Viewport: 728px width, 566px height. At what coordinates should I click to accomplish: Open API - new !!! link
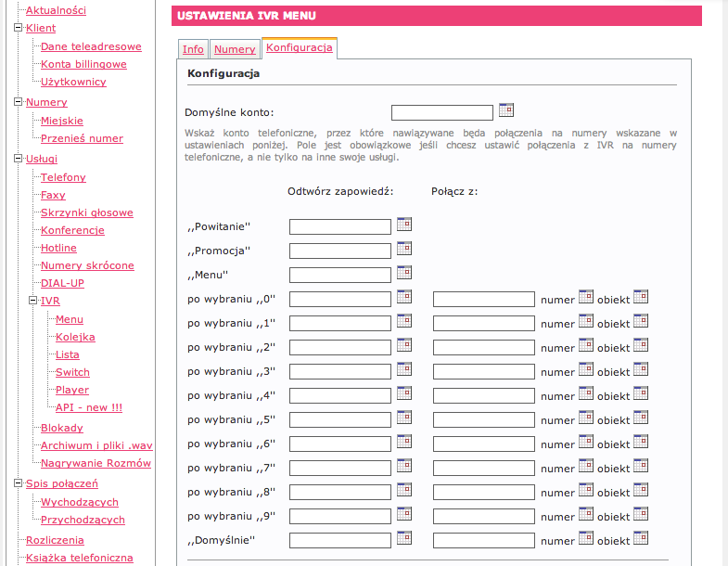pyautogui.click(x=89, y=407)
